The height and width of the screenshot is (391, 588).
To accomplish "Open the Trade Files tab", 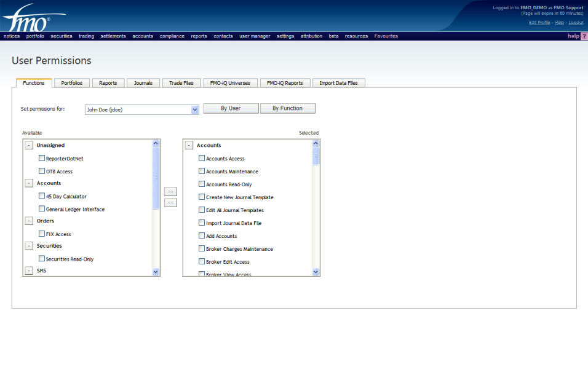I will (181, 83).
